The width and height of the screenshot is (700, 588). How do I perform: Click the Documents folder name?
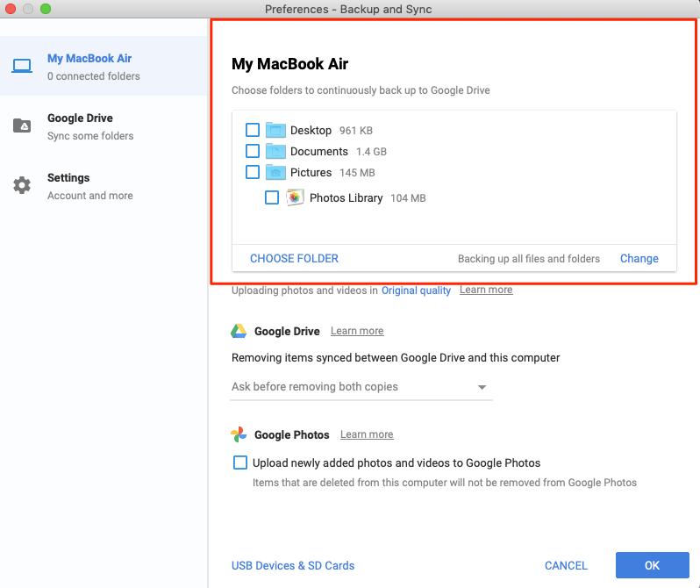(x=318, y=152)
